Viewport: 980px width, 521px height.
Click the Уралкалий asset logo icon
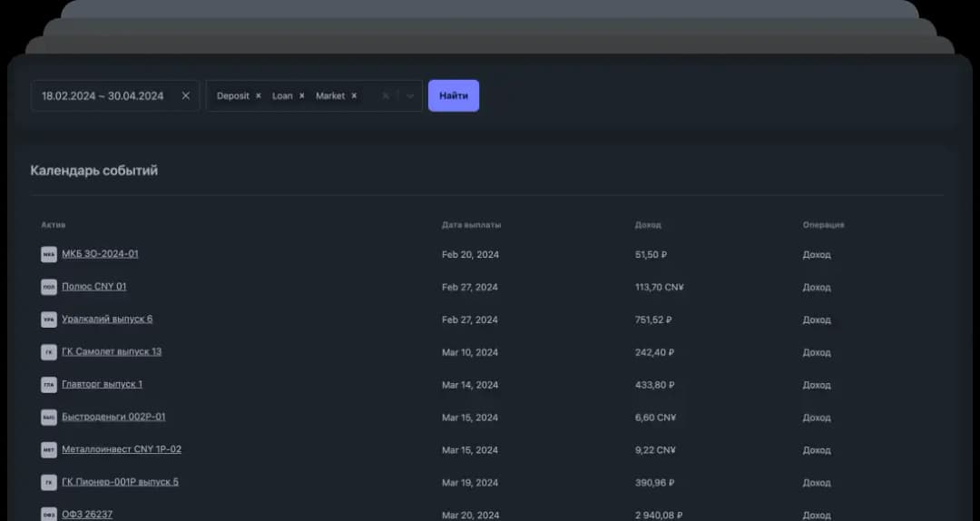49,319
